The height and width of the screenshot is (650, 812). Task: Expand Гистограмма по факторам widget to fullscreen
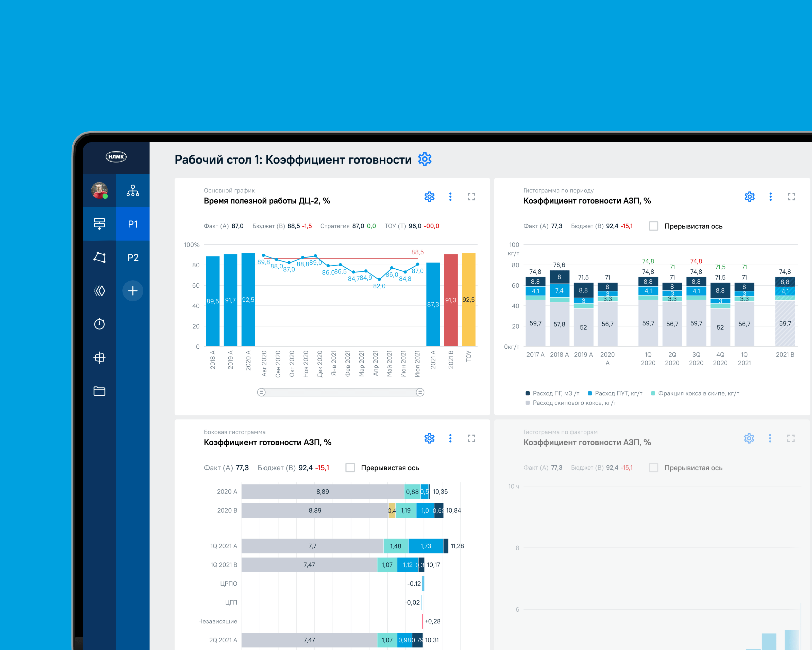click(x=791, y=438)
